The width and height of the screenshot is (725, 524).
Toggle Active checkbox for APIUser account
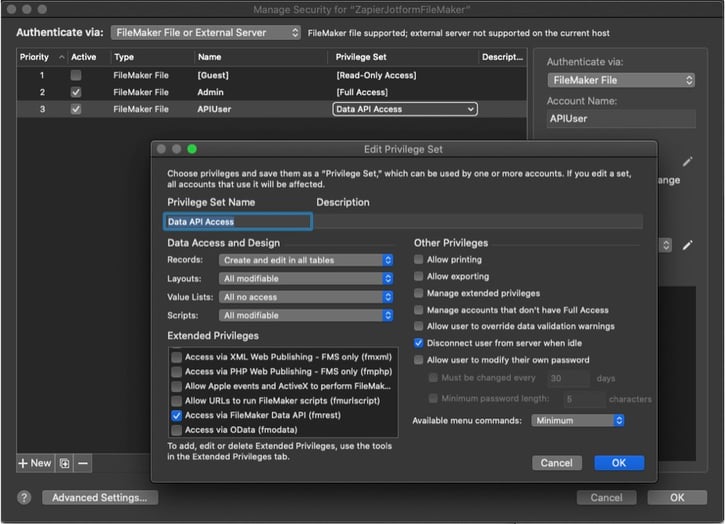tap(76, 109)
